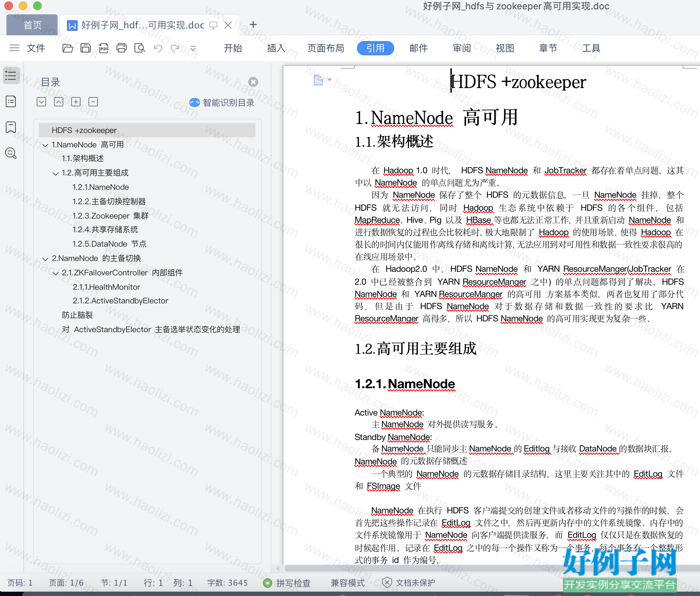Click the HDFS +zookeeper document title
This screenshot has height=596, width=700.
click(518, 82)
